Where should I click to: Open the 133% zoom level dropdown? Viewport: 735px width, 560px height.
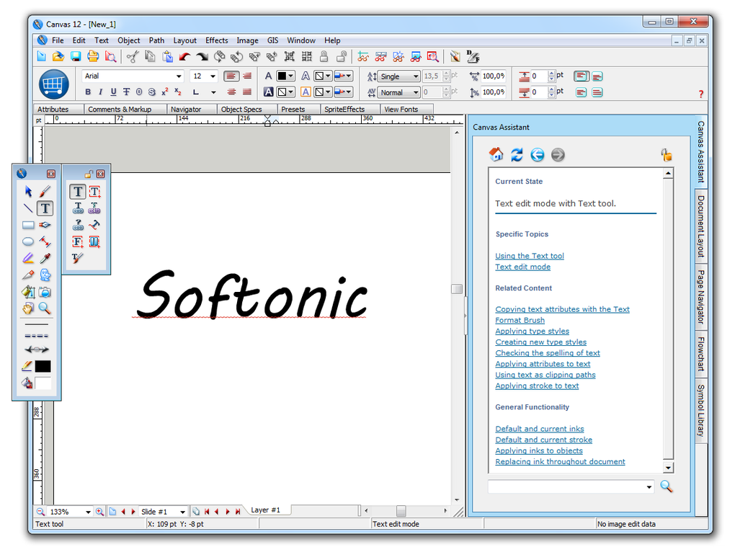point(88,512)
